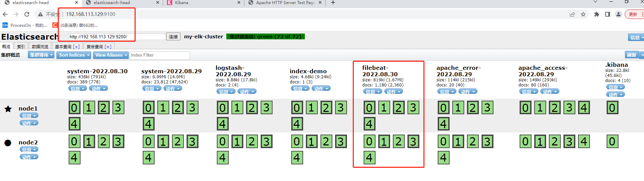
Task: Toggle the browser side panel icon
Action: click(608, 14)
